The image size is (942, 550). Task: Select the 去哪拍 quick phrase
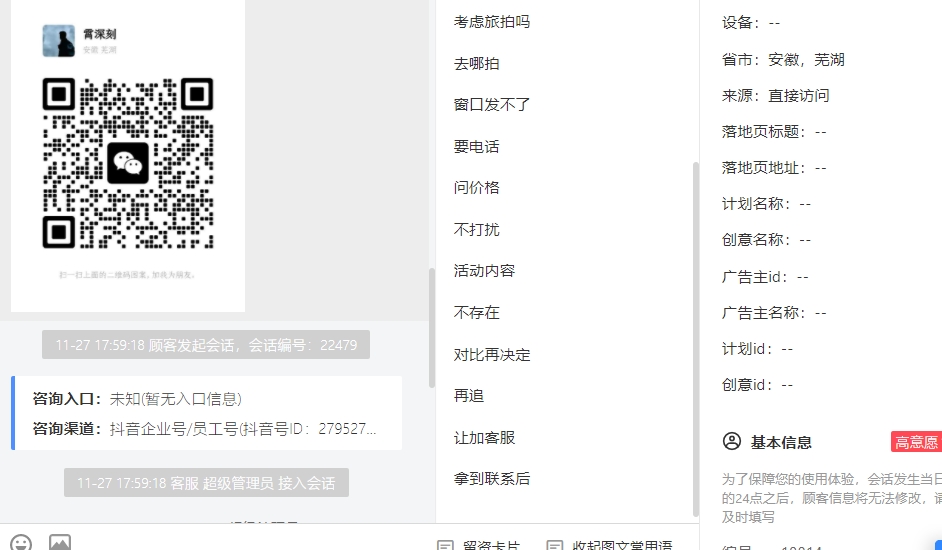pyautogui.click(x=476, y=63)
